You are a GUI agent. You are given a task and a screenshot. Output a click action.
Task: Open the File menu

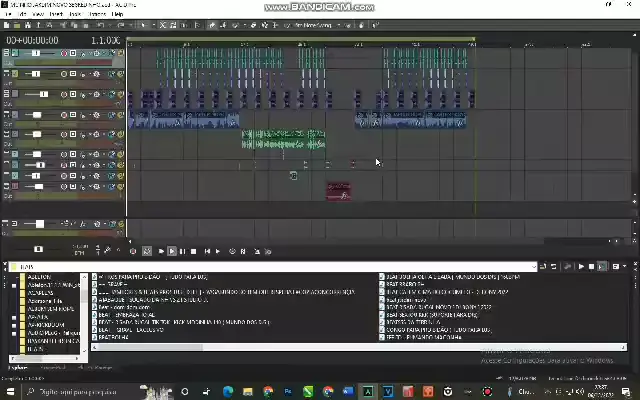(7, 14)
